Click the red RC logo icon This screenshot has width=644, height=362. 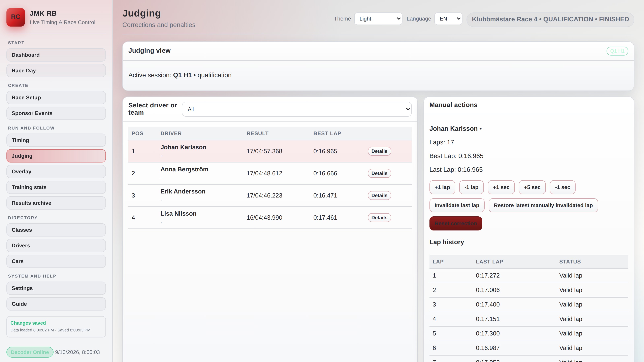click(x=15, y=17)
